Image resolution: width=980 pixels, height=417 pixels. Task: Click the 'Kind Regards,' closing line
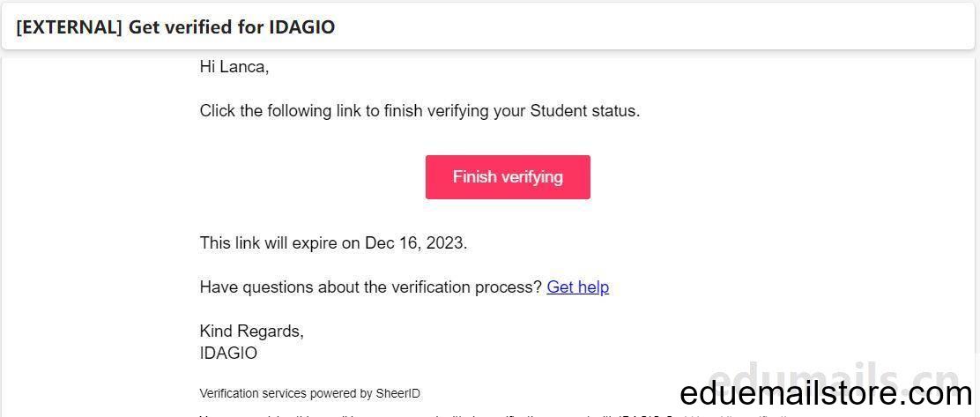coord(252,331)
